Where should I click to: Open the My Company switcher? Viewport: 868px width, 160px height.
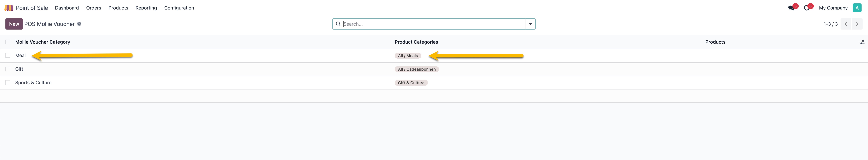[833, 8]
